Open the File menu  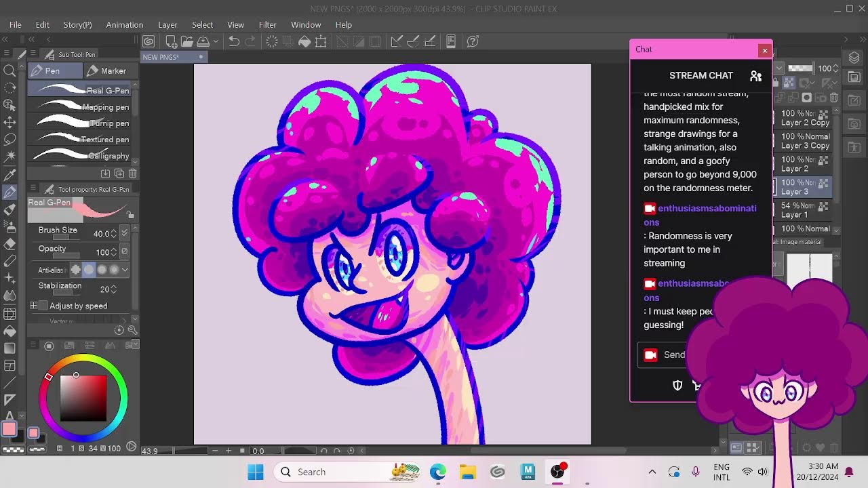[x=16, y=24]
